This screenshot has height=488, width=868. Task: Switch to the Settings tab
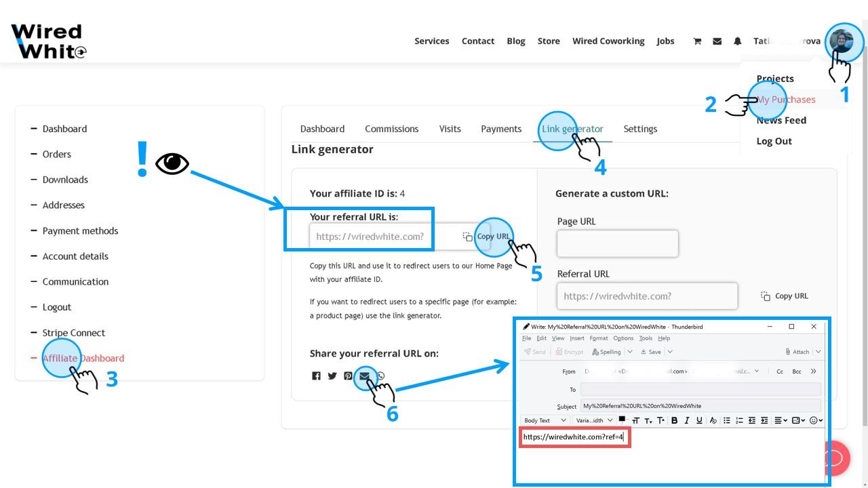(x=640, y=129)
